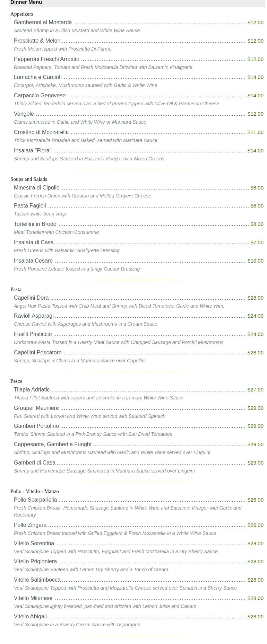Click Prosciutto & Melon appetizer name
The height and width of the screenshot is (644, 267).
click(37, 41)
